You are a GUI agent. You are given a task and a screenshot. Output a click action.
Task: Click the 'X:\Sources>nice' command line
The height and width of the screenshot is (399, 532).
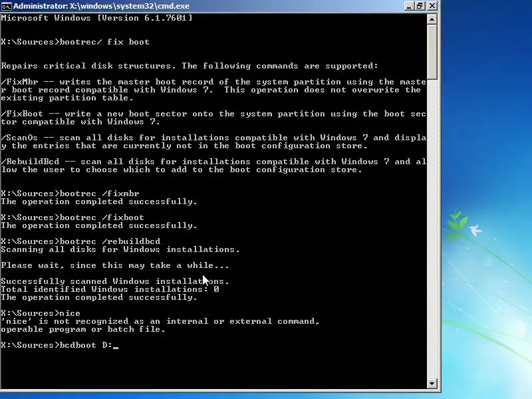pos(41,313)
